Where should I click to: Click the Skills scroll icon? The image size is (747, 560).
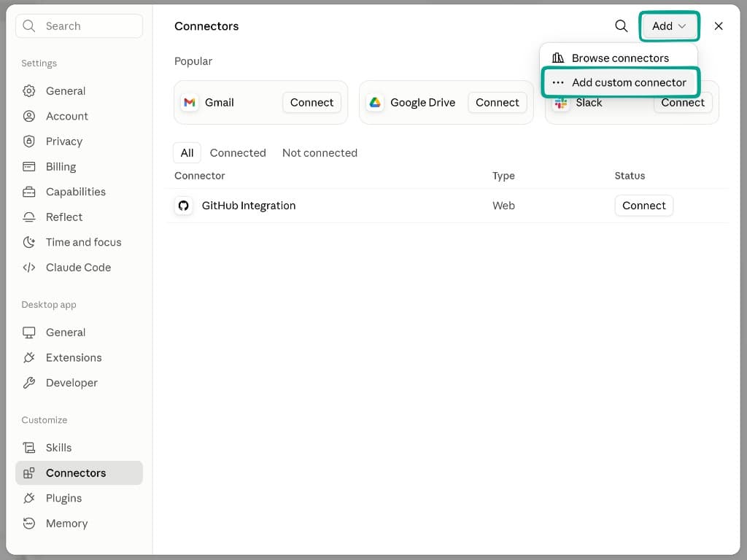tap(29, 448)
